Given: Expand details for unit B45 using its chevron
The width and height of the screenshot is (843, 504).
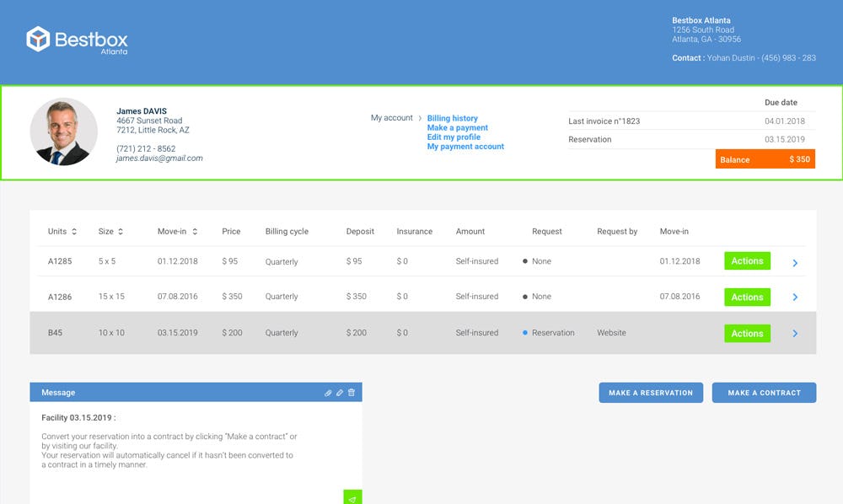Looking at the screenshot, I should pos(794,333).
